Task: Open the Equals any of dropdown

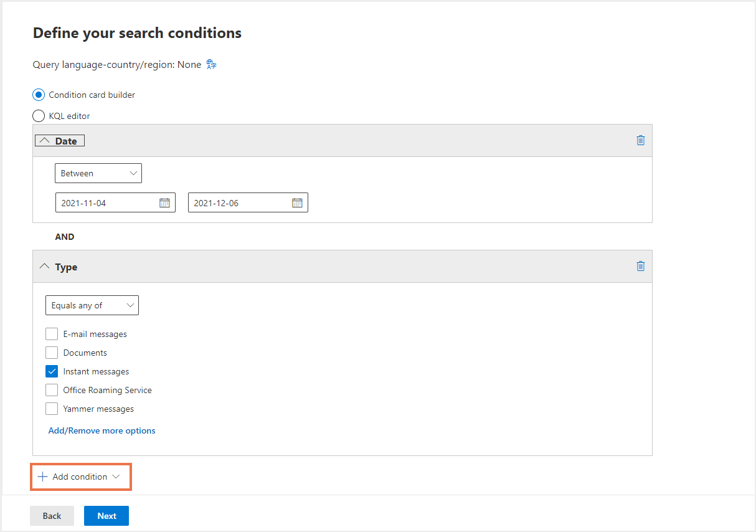Action: click(92, 305)
